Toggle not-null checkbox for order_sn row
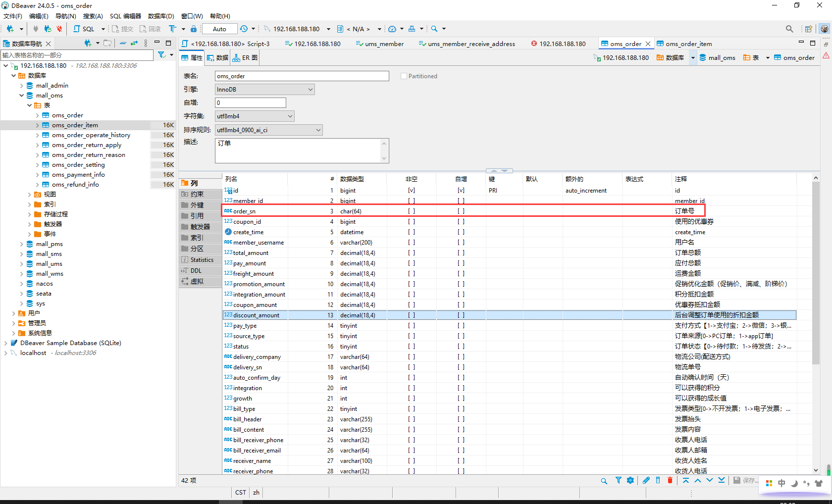 (412, 211)
